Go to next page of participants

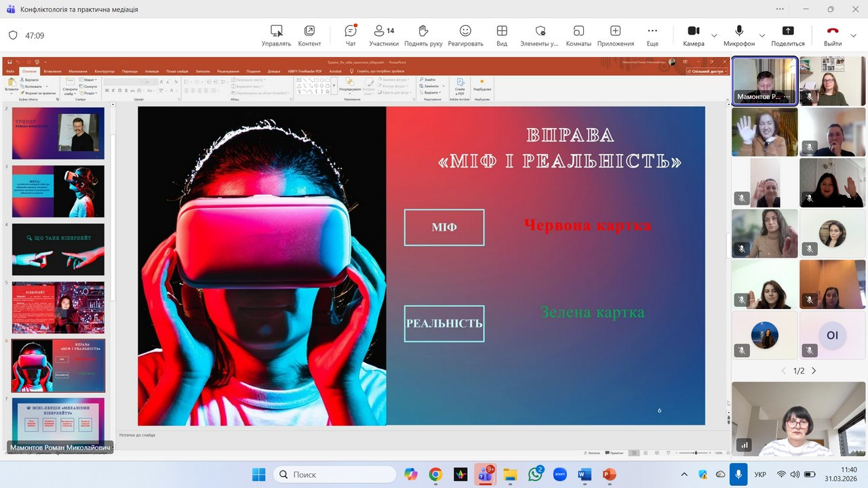click(x=814, y=371)
